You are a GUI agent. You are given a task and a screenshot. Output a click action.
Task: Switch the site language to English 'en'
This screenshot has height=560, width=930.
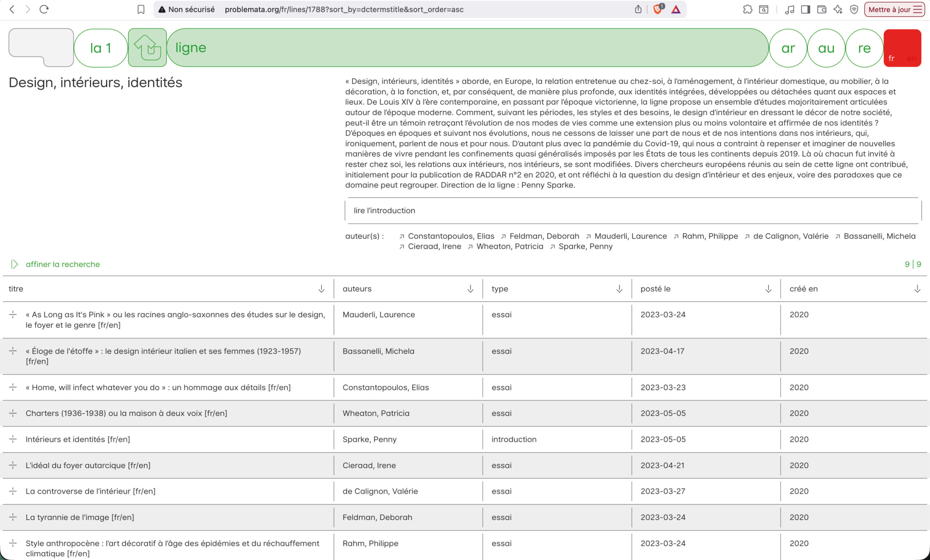(911, 58)
